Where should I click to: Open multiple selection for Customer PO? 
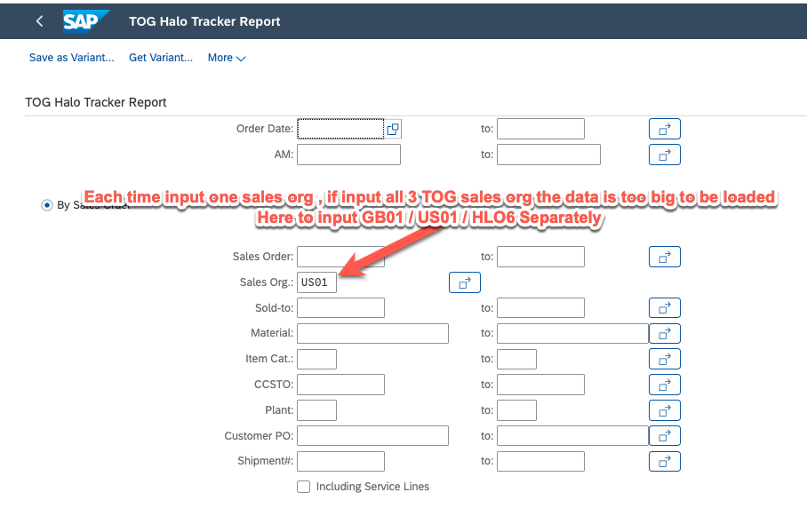[664, 436]
